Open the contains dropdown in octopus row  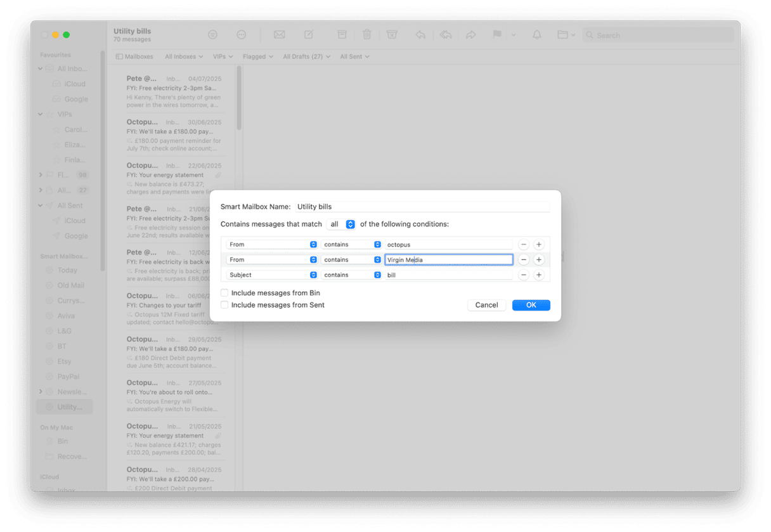[350, 244]
